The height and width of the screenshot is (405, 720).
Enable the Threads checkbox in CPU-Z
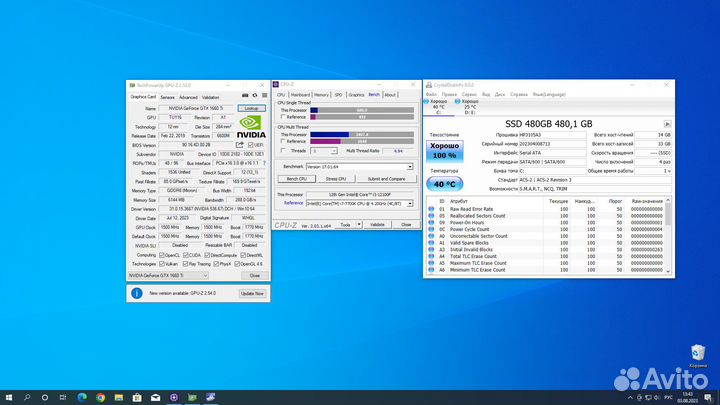coord(283,151)
